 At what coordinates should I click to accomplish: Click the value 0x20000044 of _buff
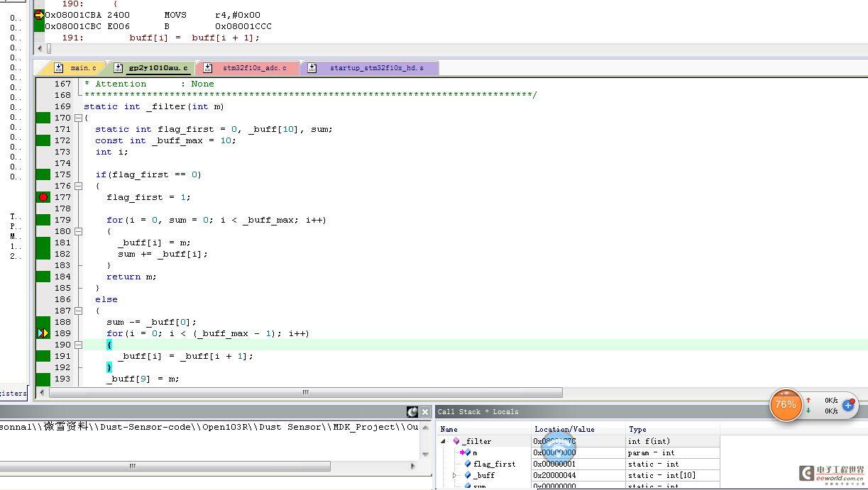tap(554, 475)
